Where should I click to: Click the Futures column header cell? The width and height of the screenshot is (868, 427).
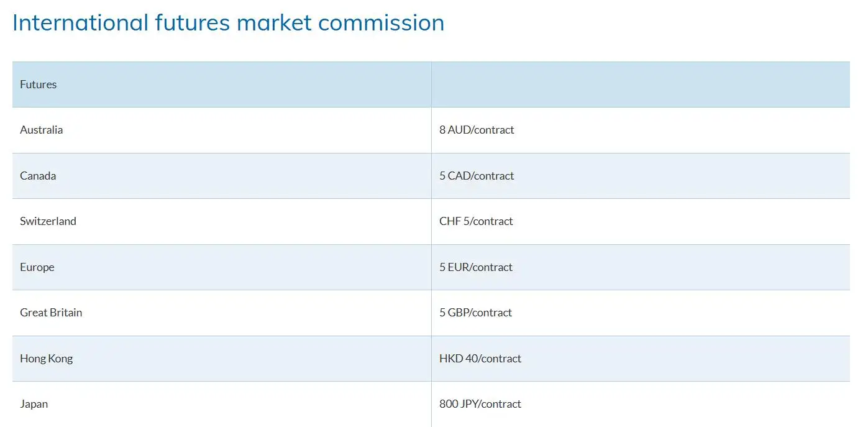[x=39, y=85]
